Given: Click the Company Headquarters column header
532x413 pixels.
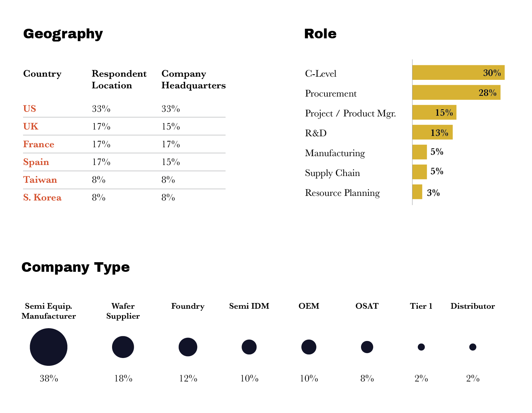Looking at the screenshot, I should tap(193, 79).
